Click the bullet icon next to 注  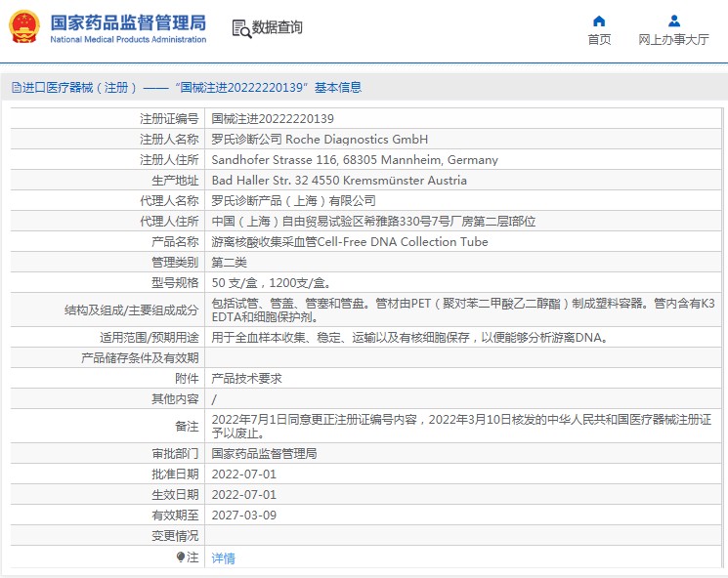(x=180, y=557)
